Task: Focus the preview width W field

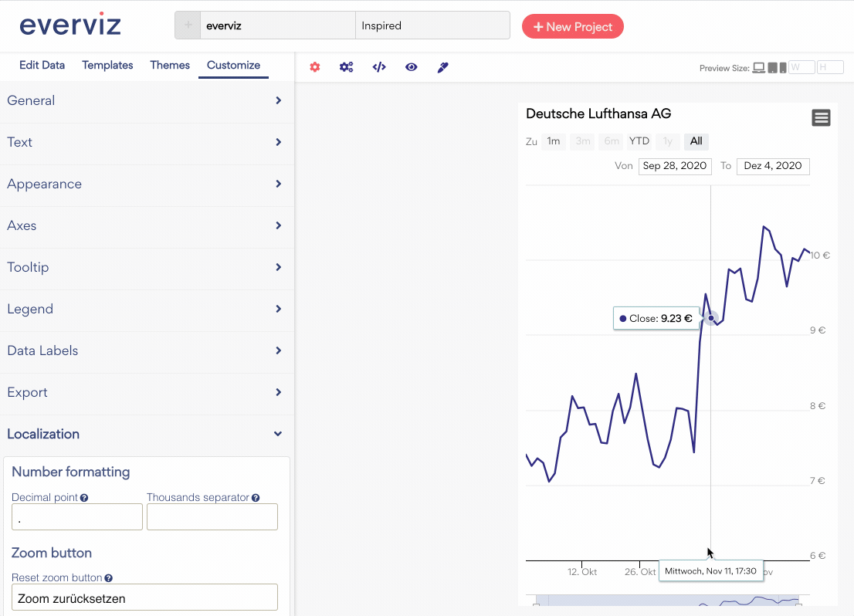Action: [801, 67]
